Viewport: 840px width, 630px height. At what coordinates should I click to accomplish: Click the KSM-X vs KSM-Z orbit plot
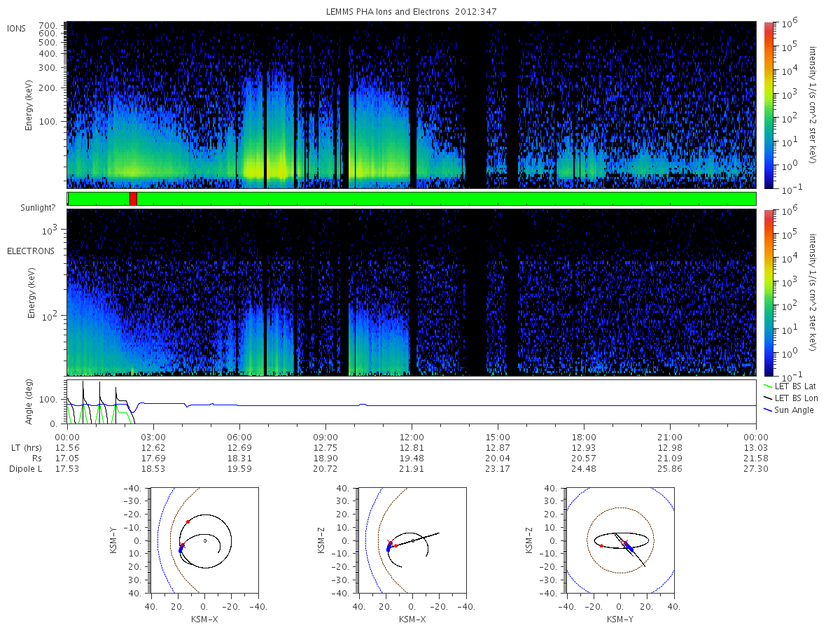pyautogui.click(x=411, y=540)
